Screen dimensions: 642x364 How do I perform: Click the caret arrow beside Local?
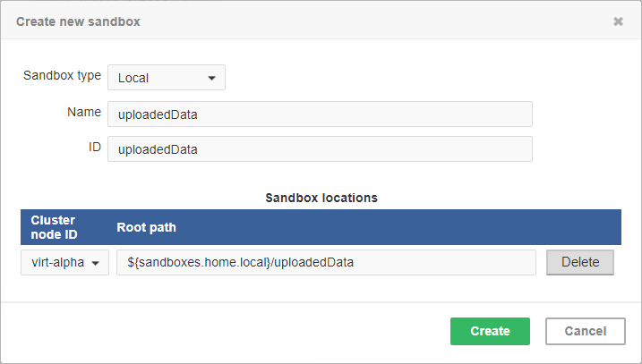pyautogui.click(x=212, y=78)
